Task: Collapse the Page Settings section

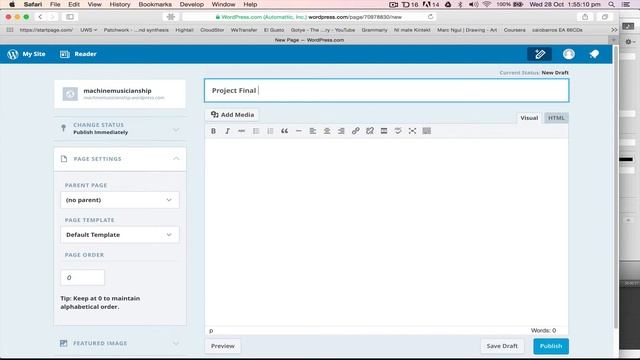Action: click(x=120, y=159)
